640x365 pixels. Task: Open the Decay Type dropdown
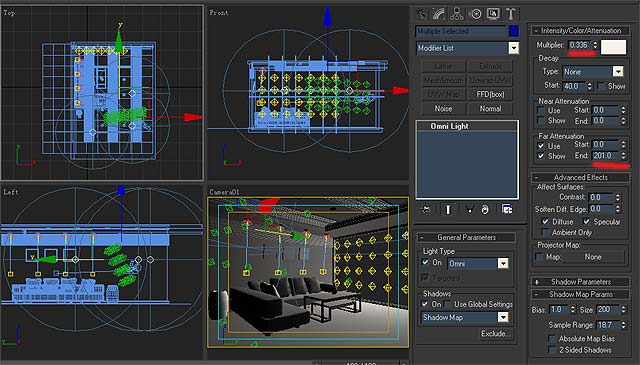point(618,72)
